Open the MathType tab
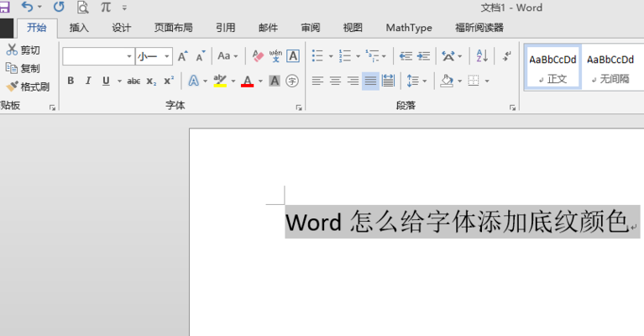This screenshot has width=644, height=336. click(x=409, y=28)
